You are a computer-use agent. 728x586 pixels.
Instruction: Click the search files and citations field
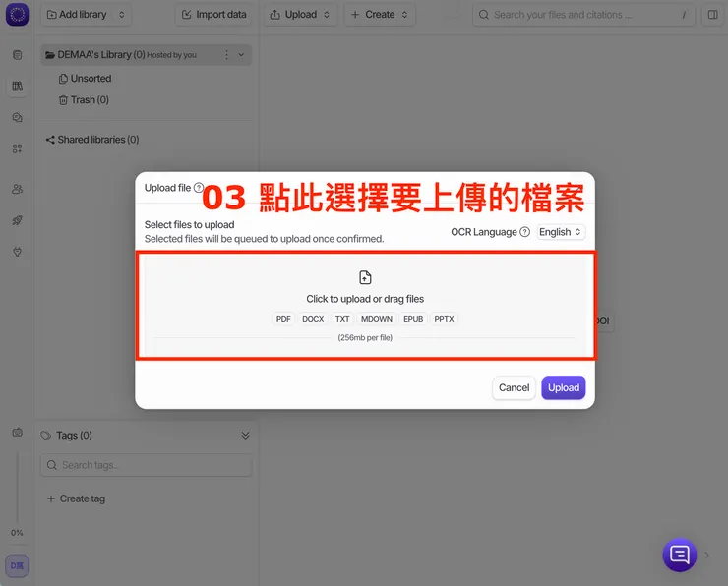583,15
